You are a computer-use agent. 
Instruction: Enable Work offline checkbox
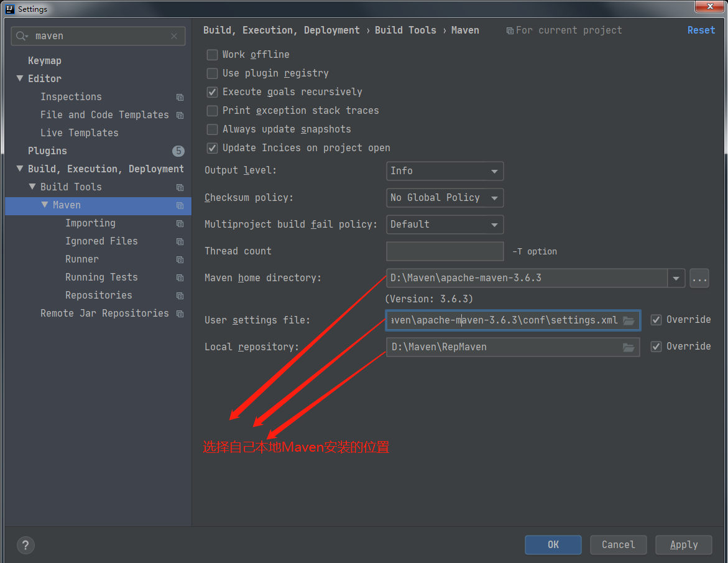click(212, 55)
